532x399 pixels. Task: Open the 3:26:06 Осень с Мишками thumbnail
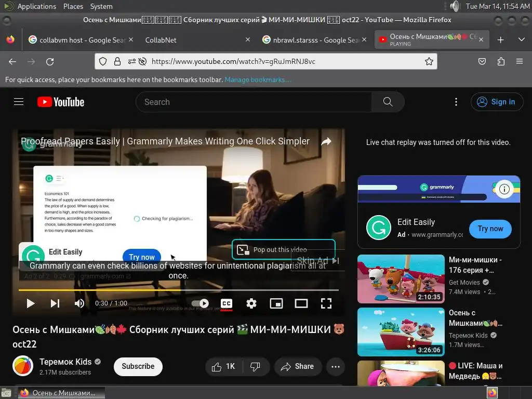401,332
